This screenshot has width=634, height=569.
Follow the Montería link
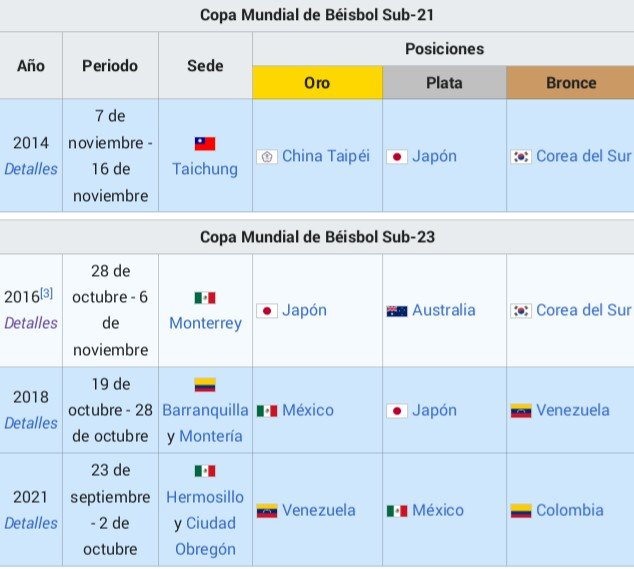(x=211, y=436)
